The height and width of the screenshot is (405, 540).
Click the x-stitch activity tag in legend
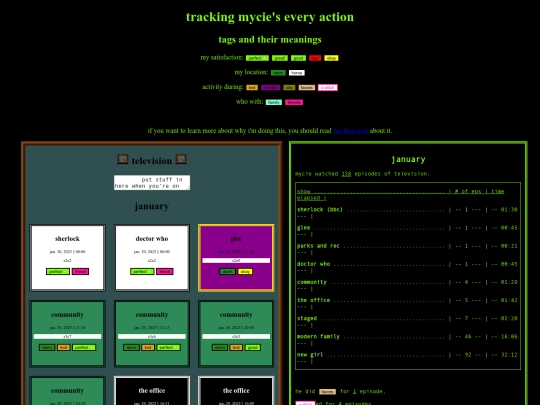click(328, 87)
